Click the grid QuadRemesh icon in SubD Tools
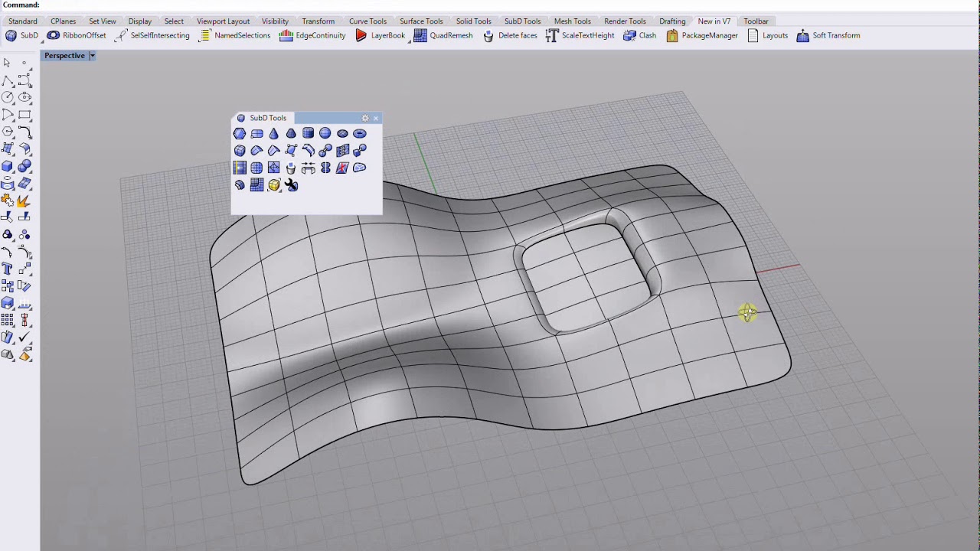 click(x=256, y=185)
